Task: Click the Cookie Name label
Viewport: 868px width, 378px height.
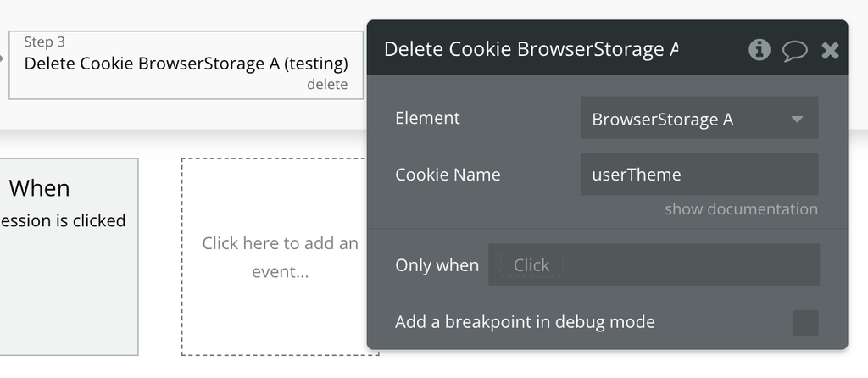Action: (x=448, y=175)
